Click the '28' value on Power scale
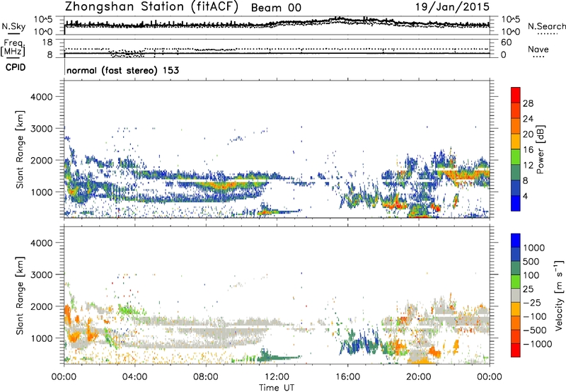Screen dimensions: 566x392 click(528, 103)
